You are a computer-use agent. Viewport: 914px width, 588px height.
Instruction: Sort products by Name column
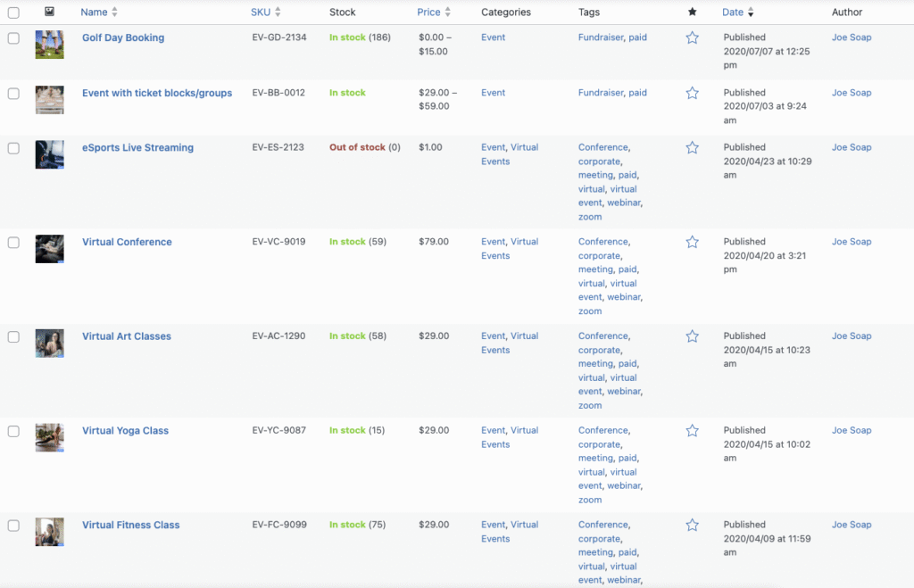click(x=94, y=12)
